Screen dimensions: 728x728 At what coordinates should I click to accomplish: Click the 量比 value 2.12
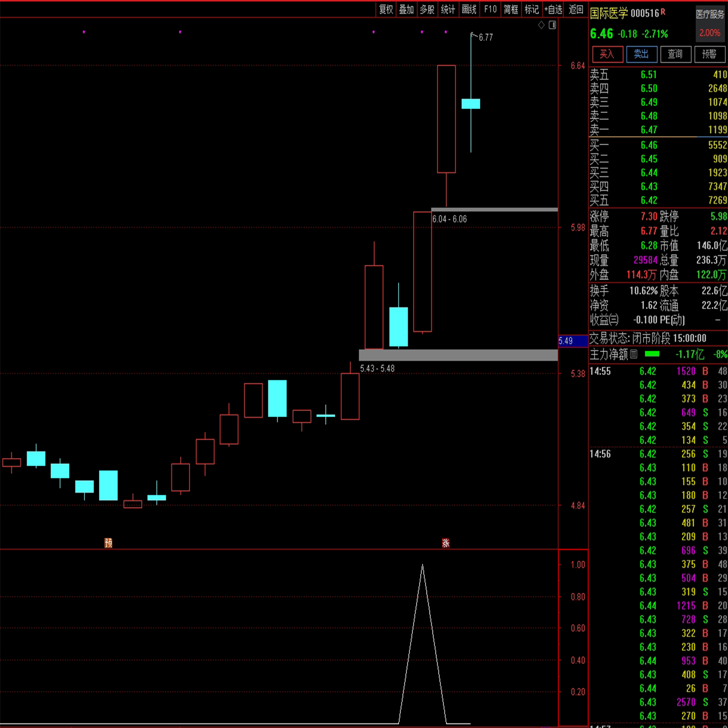coord(719,231)
